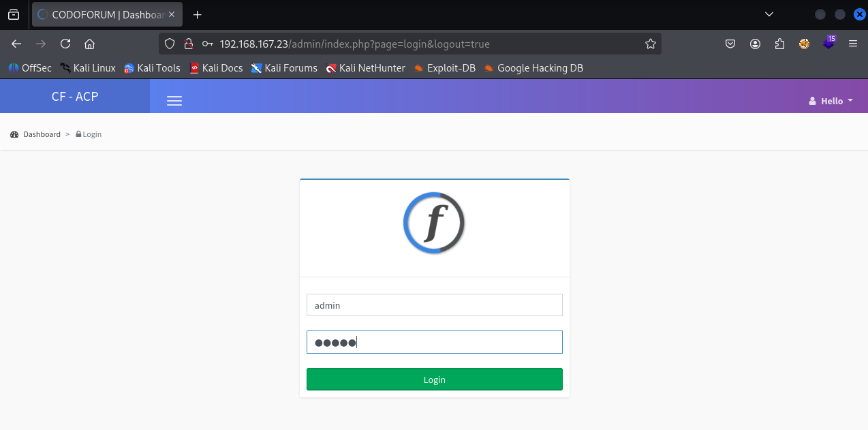Go back using the browser back arrow
868x430 pixels.
pos(16,44)
